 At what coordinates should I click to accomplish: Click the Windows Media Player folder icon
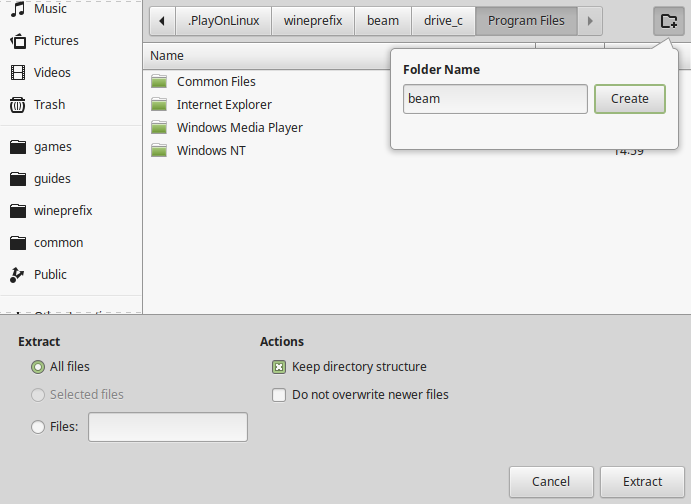pyautogui.click(x=159, y=127)
